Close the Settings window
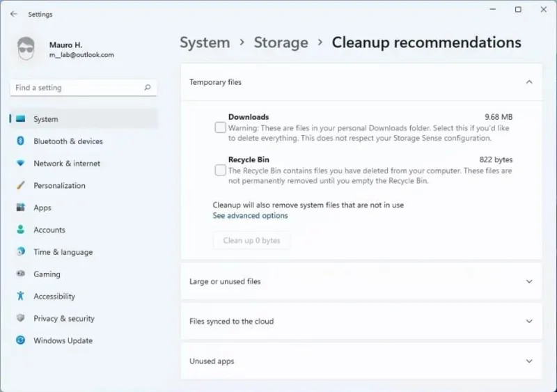Screen dimensions: 557x392 544,9
